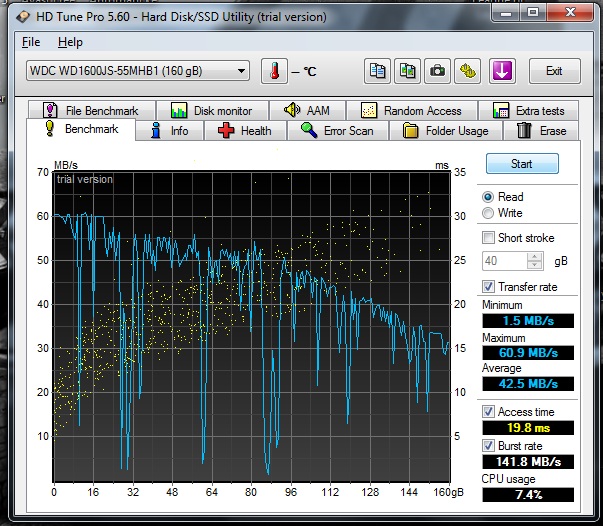Enable the Short stroke checkbox
This screenshot has width=603, height=526.
(488, 238)
